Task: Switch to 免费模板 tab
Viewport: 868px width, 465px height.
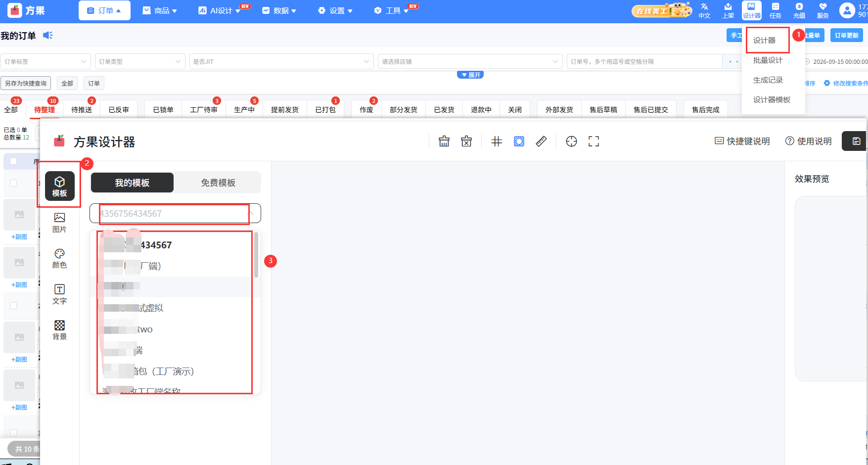Action: click(x=218, y=183)
